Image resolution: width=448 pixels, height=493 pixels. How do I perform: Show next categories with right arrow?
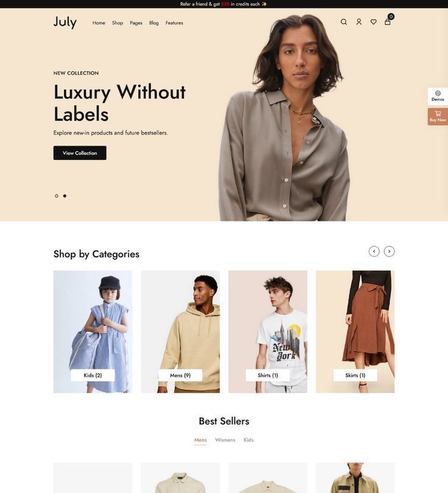click(389, 251)
